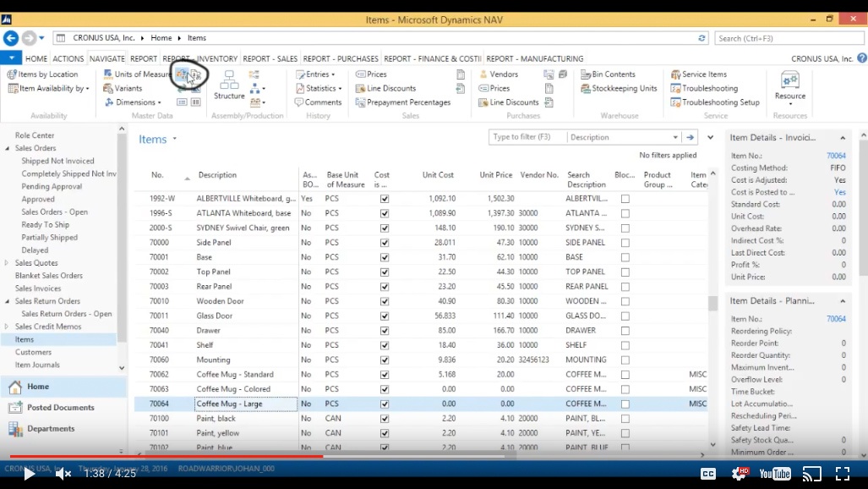Open Sales Line Discounts in the ribbon
This screenshot has height=489, width=868.
[386, 88]
